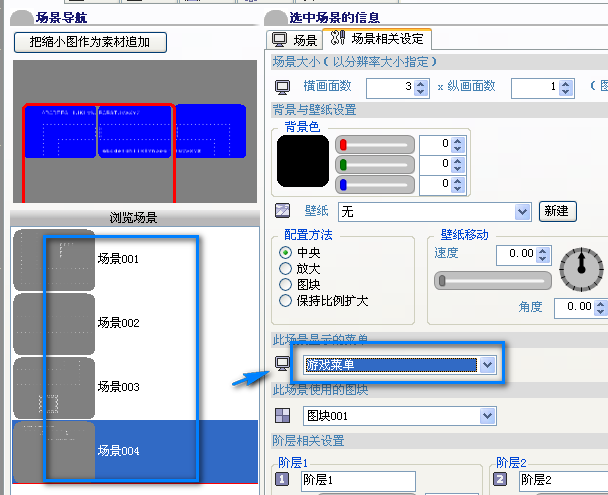The image size is (608, 495).
Task: Click the wallpaper direction dial
Action: click(x=581, y=269)
